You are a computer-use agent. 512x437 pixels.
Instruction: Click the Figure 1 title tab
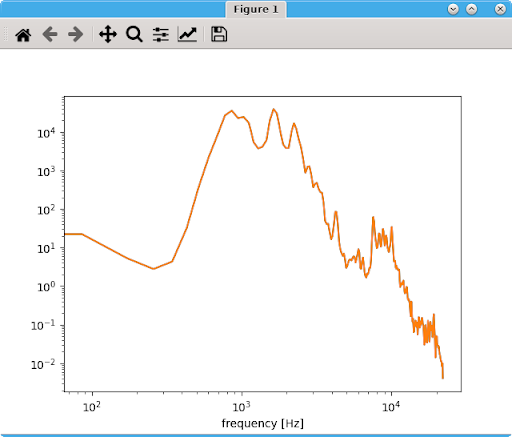(256, 9)
